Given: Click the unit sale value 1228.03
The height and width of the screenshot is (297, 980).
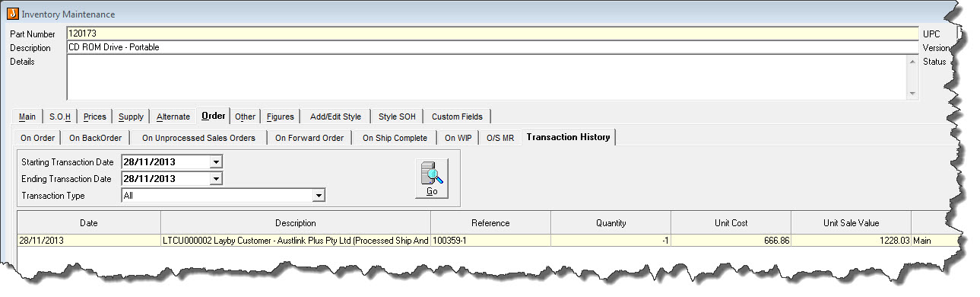Looking at the screenshot, I should [x=851, y=241].
